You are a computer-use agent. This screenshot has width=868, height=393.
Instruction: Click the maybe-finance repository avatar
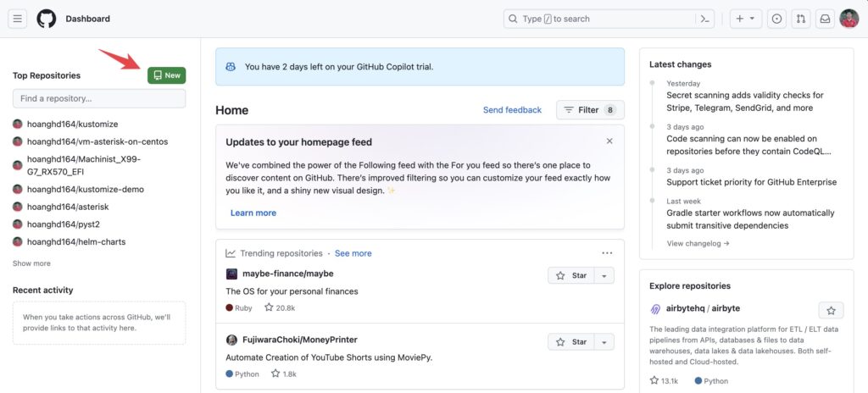[231, 274]
